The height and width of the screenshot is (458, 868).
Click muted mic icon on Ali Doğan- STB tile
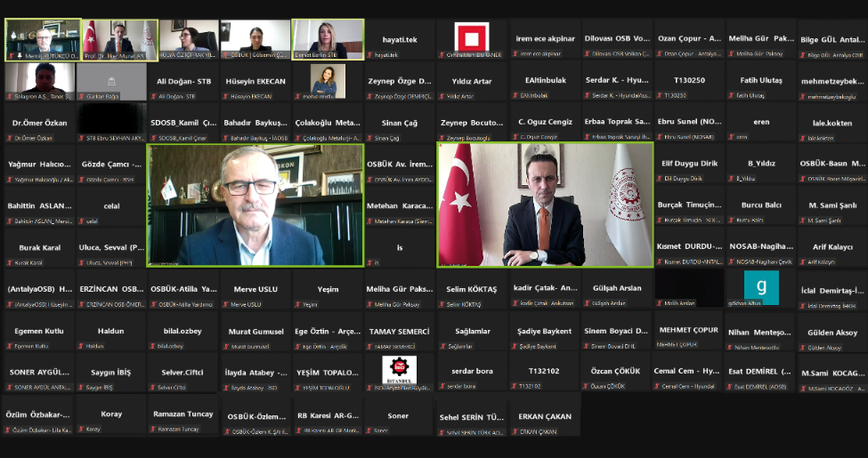click(x=153, y=96)
